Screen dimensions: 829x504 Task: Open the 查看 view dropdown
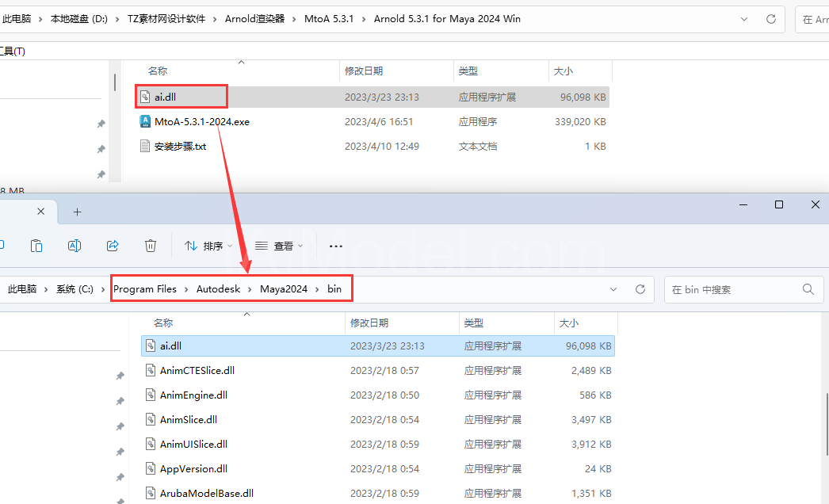[279, 246]
